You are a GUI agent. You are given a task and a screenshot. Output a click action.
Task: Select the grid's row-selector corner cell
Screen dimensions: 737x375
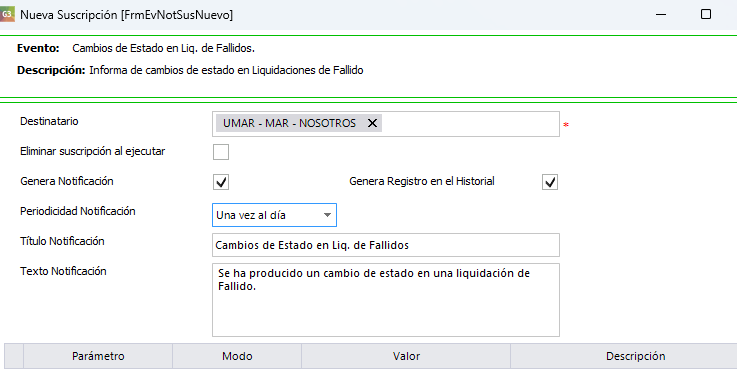14,356
